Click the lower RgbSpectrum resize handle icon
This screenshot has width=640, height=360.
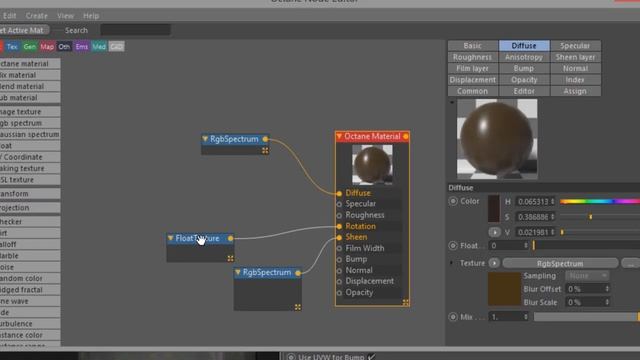(298, 307)
